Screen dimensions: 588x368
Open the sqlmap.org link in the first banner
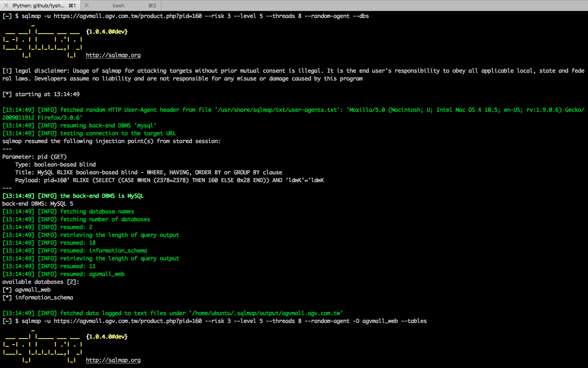113,55
